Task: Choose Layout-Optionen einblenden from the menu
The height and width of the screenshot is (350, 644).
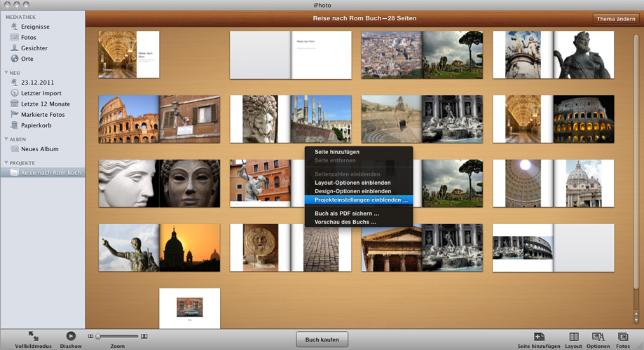Action: point(352,183)
